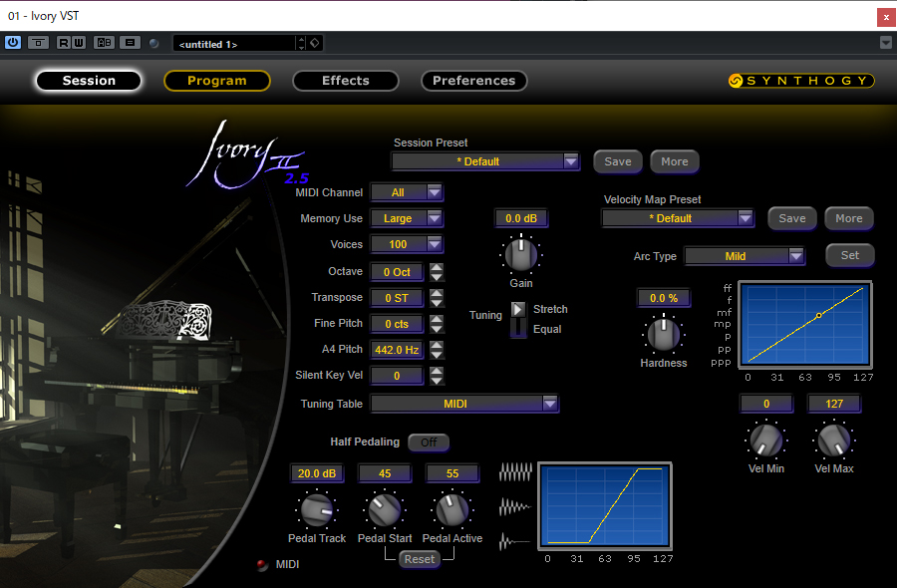Click the Set button for Arc Type
Viewport: 897px width, 588px height.
pos(850,256)
